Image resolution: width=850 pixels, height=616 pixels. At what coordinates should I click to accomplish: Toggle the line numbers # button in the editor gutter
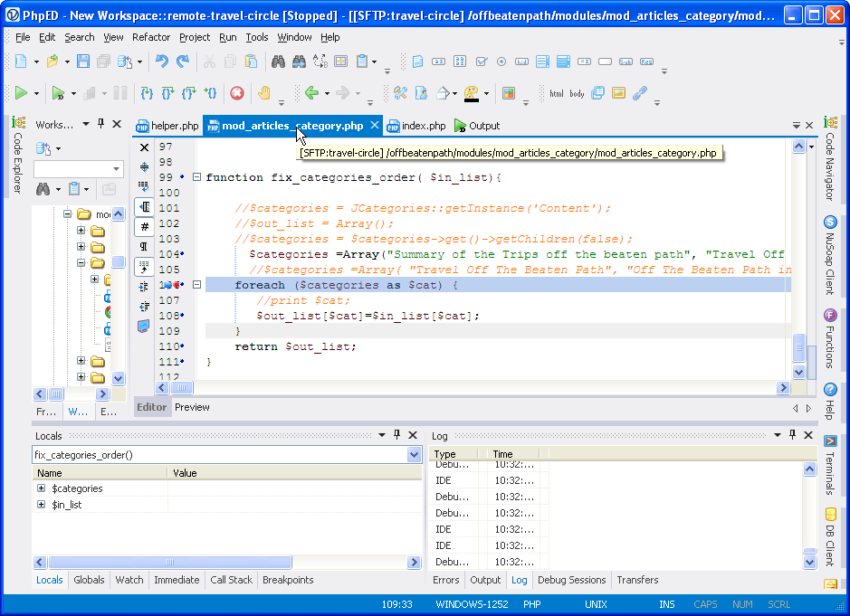pos(144,227)
